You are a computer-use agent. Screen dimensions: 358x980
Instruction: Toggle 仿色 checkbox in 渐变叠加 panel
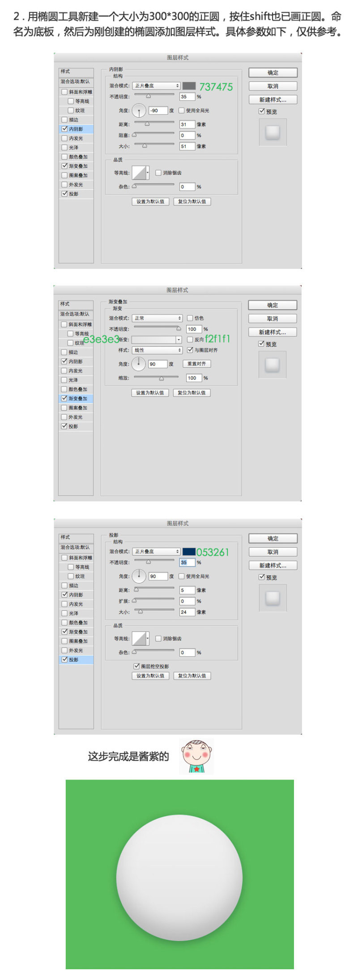point(190,318)
